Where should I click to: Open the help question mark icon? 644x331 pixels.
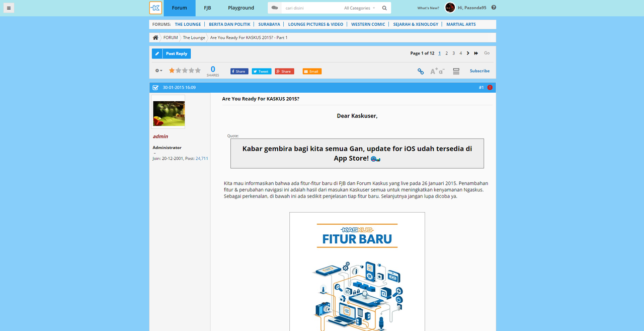point(494,8)
